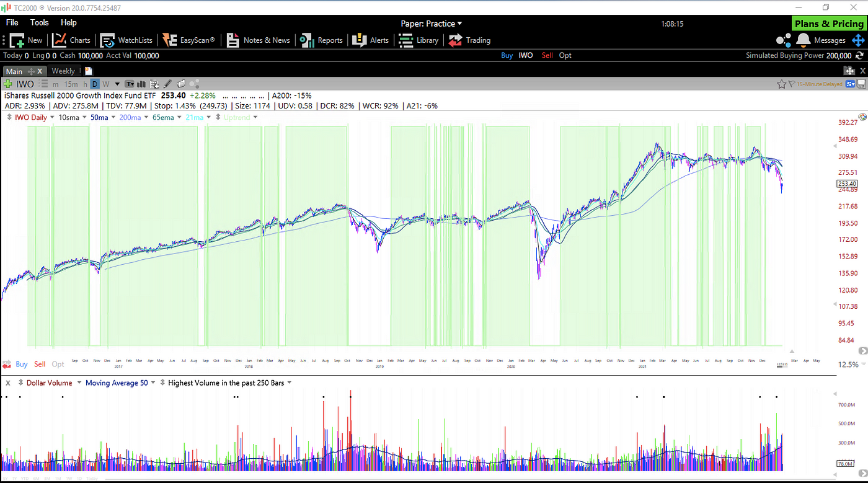Expand the 10sma indicator dropdown
The width and height of the screenshot is (868, 483).
[84, 117]
